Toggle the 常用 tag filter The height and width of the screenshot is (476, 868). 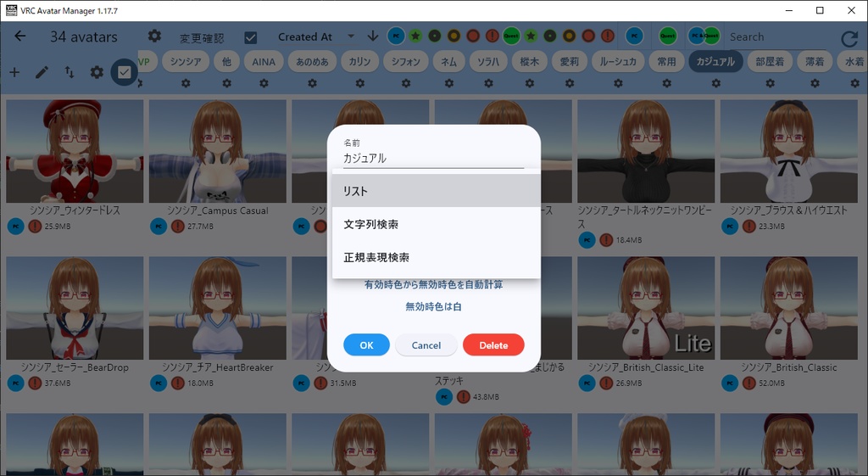666,61
